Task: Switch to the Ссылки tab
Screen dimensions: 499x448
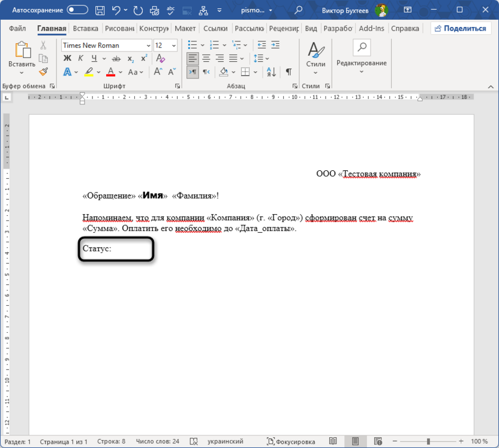Action: (x=215, y=28)
